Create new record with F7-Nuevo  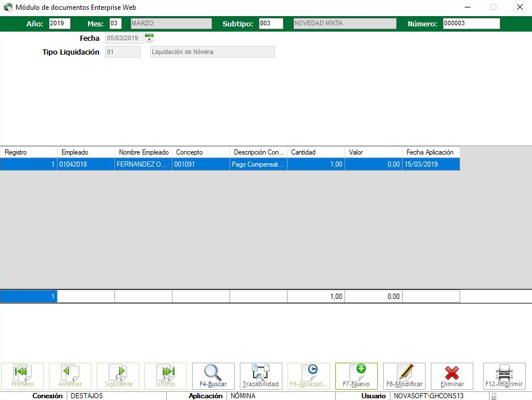[x=356, y=376]
